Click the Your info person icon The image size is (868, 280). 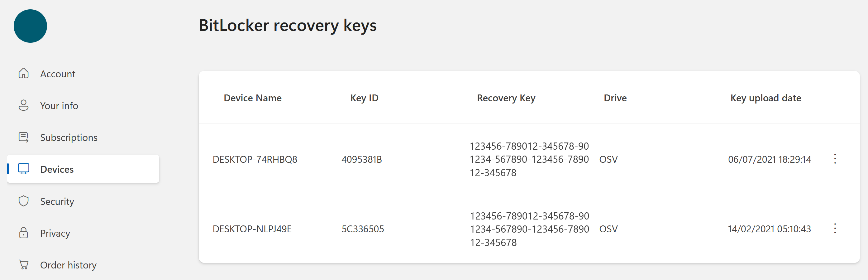pyautogui.click(x=24, y=105)
